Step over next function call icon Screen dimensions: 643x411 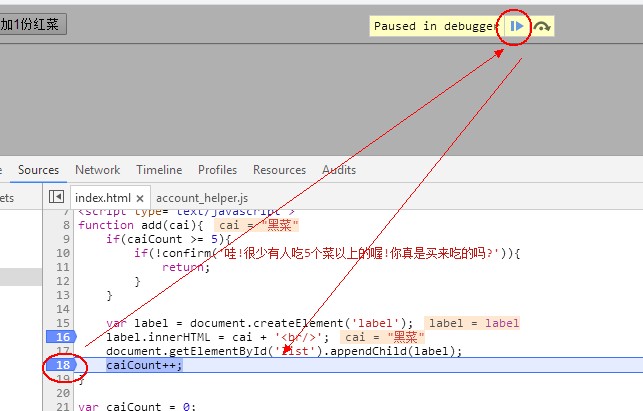point(541,27)
